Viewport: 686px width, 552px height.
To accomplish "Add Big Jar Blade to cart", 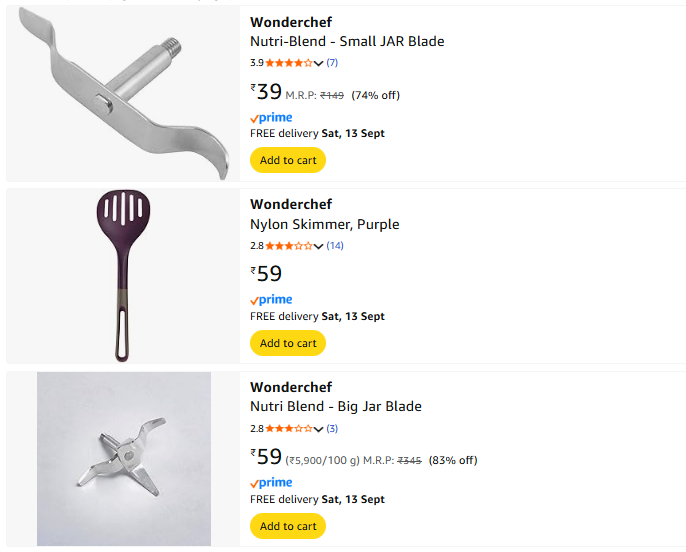I will click(x=288, y=526).
